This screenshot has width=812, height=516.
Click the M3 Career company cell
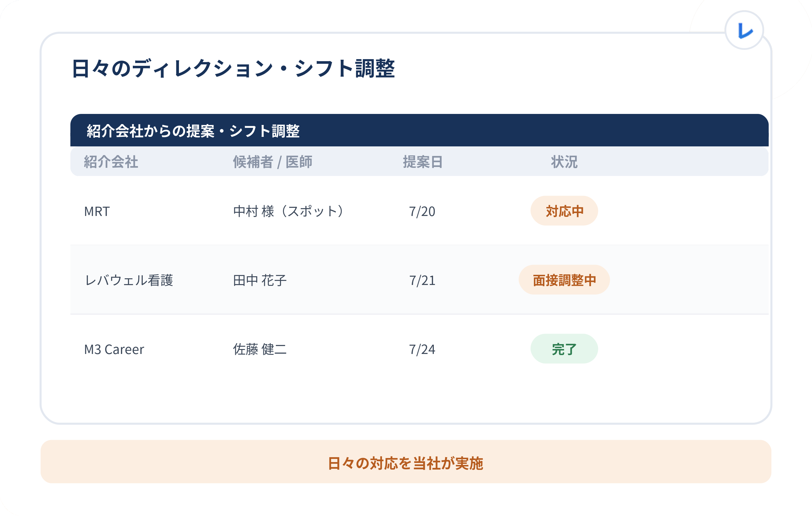114,350
